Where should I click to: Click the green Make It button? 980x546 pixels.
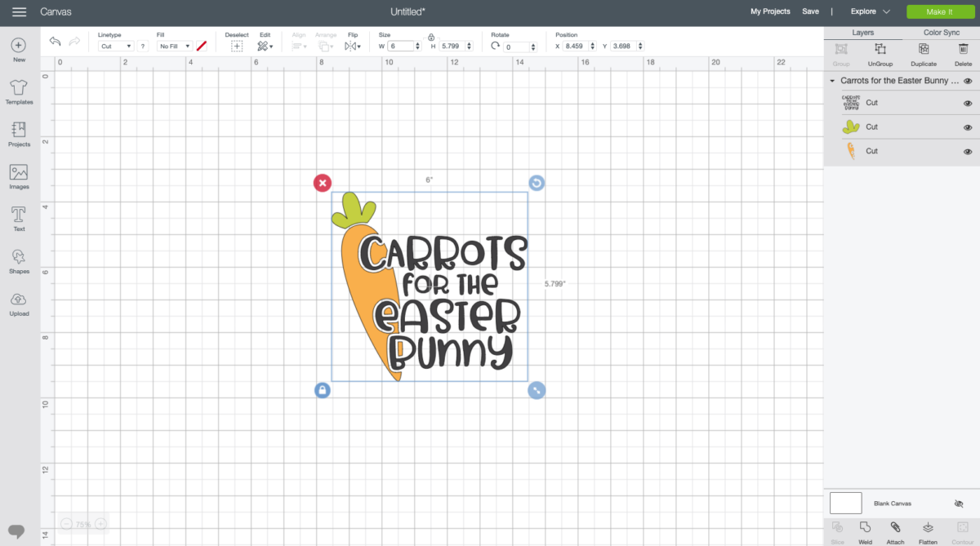click(x=939, y=11)
